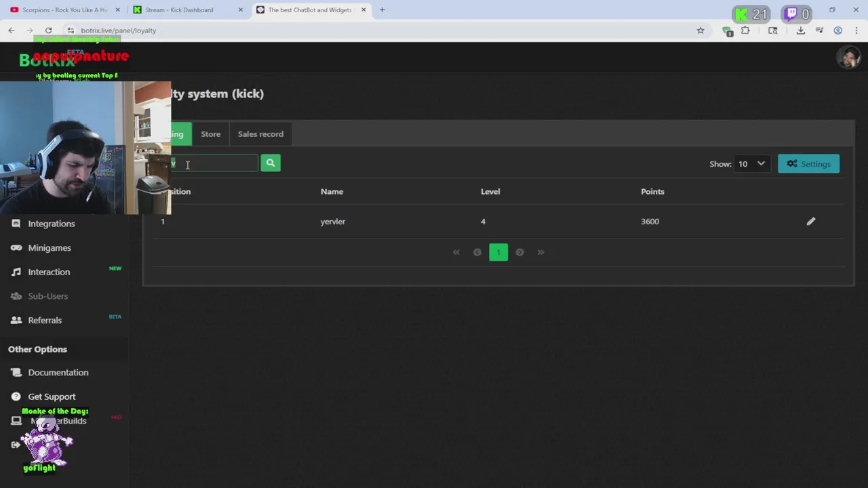This screenshot has width=868, height=488.
Task: Jump to last results page
Action: pyautogui.click(x=540, y=252)
